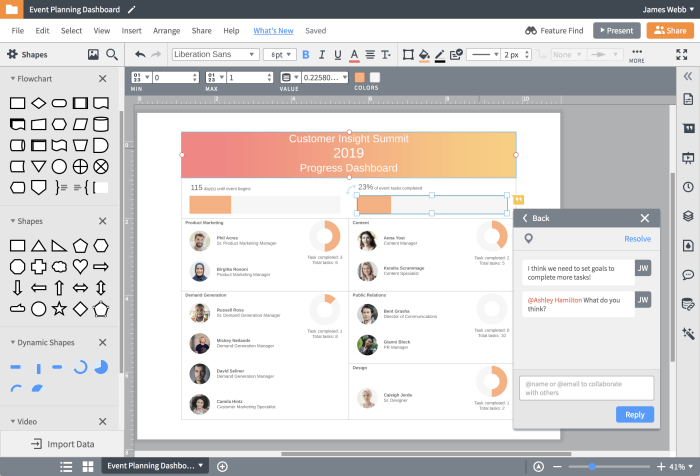Image resolution: width=700 pixels, height=476 pixels.
Task: Click the undo arrow in toolbar
Action: tap(140, 54)
